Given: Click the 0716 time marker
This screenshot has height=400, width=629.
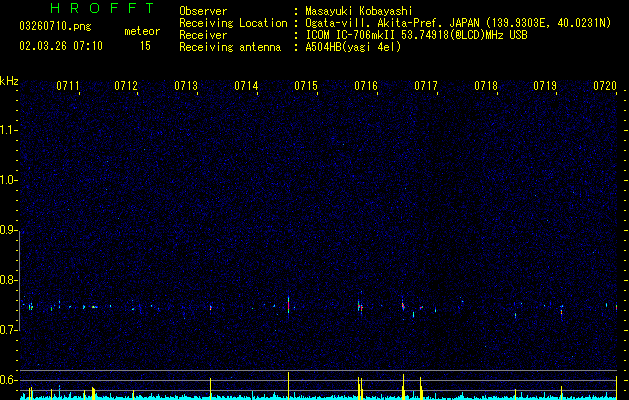Looking at the screenshot, I should point(366,85).
